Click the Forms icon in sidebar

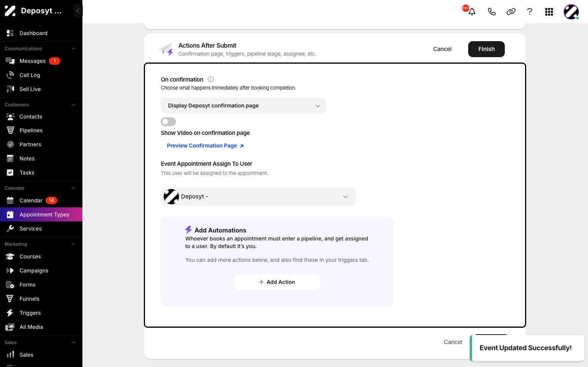[10, 285]
